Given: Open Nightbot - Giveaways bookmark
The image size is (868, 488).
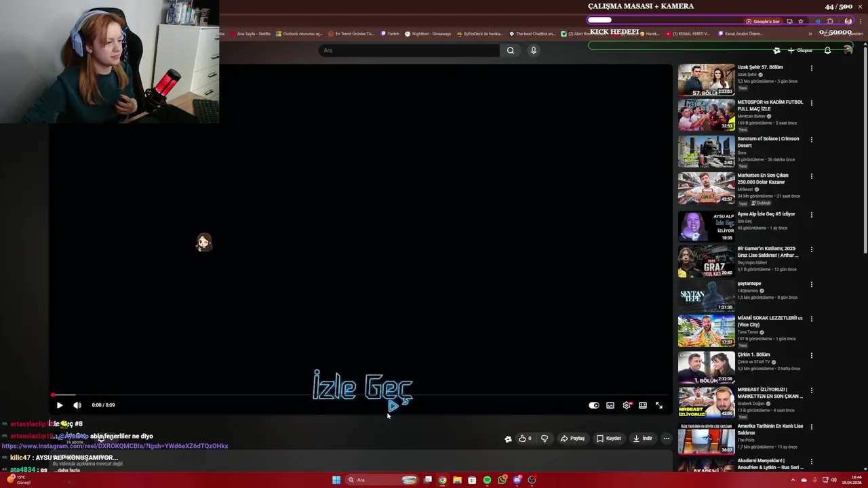Looking at the screenshot, I should 428,34.
